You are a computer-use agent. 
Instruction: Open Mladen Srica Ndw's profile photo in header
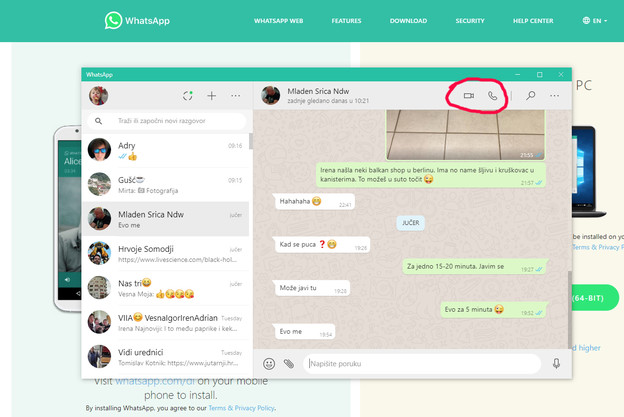(x=271, y=95)
